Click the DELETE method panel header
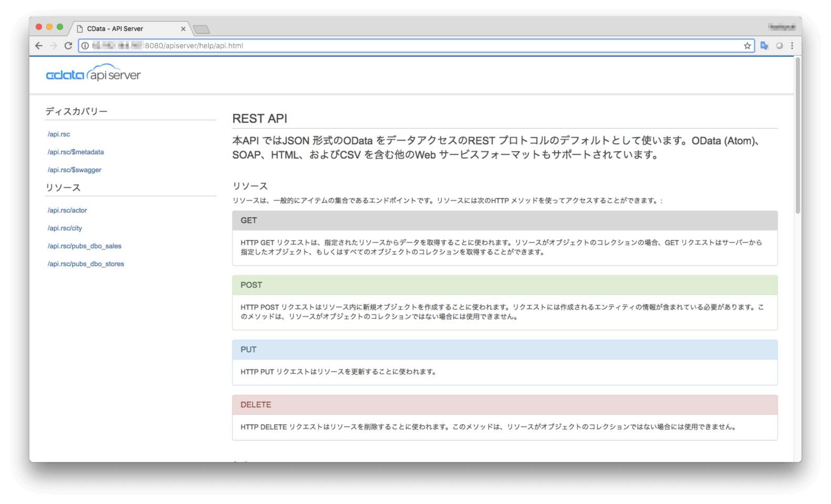This screenshot has width=831, height=504. click(505, 405)
